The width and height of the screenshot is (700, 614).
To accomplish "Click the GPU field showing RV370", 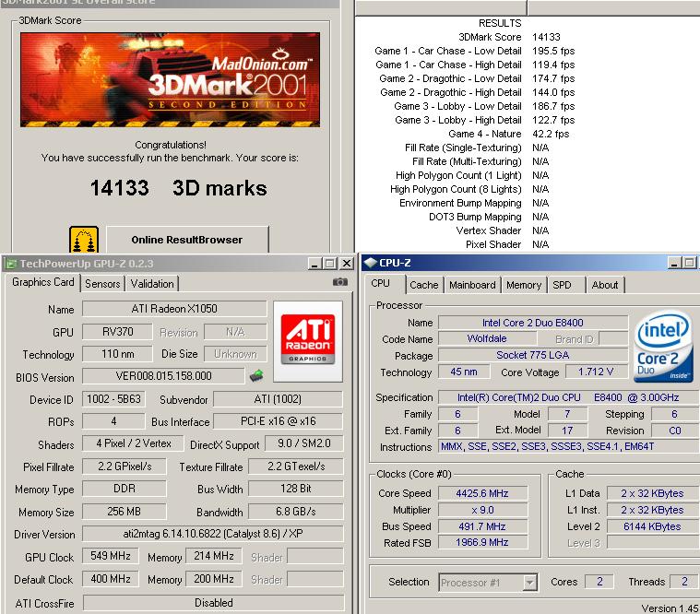I will 117,332.
